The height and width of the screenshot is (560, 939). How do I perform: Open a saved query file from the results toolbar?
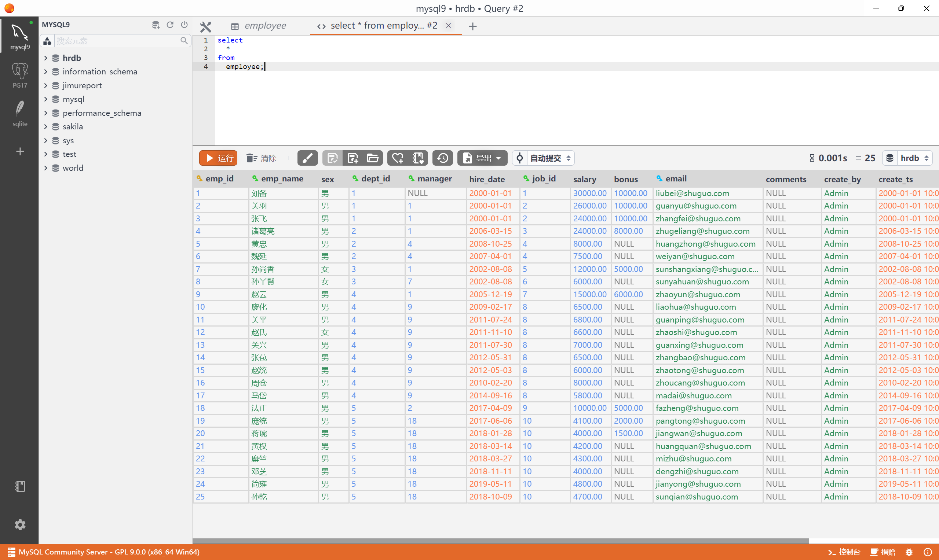(373, 158)
